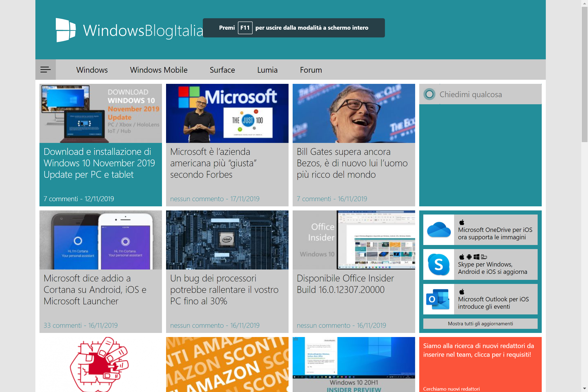This screenshot has height=392, width=588.
Task: Click the Bill Gates photo thumbnail
Action: pos(354,113)
